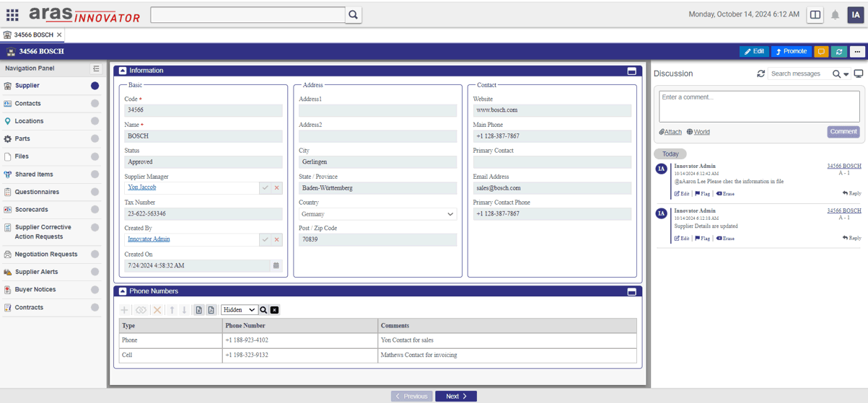The image size is (868, 403).
Task: Click the search magnifier button in top bar
Action: click(354, 14)
